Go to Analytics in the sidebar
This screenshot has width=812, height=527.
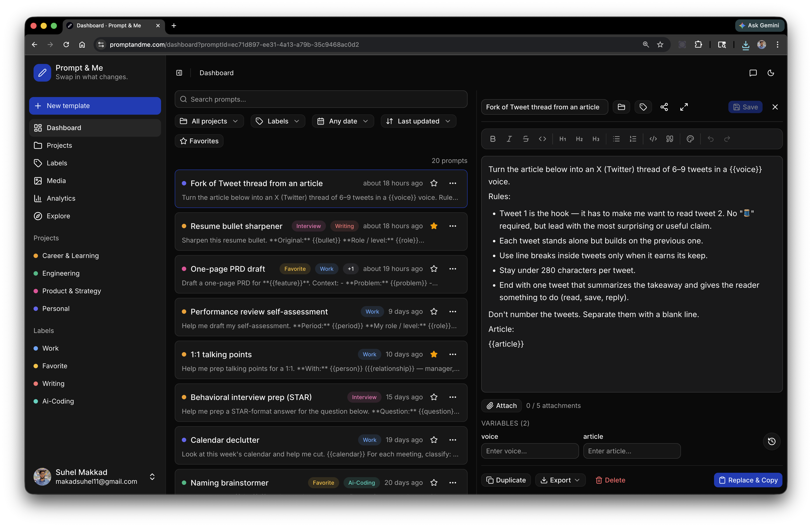click(x=61, y=198)
